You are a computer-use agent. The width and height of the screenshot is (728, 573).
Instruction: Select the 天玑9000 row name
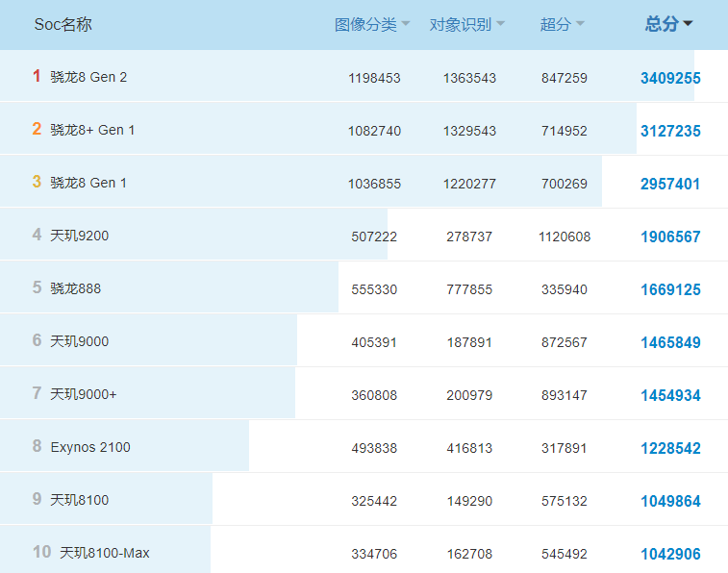point(80,341)
